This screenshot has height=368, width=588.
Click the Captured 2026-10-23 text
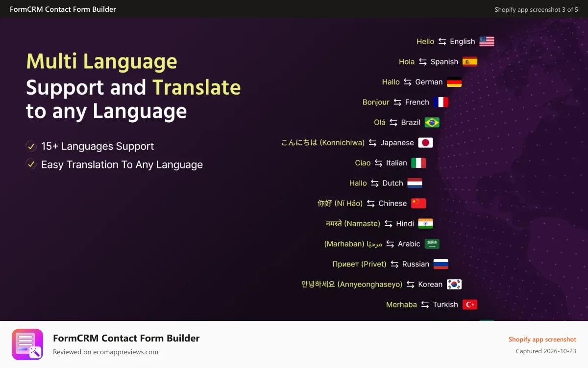[x=546, y=351]
